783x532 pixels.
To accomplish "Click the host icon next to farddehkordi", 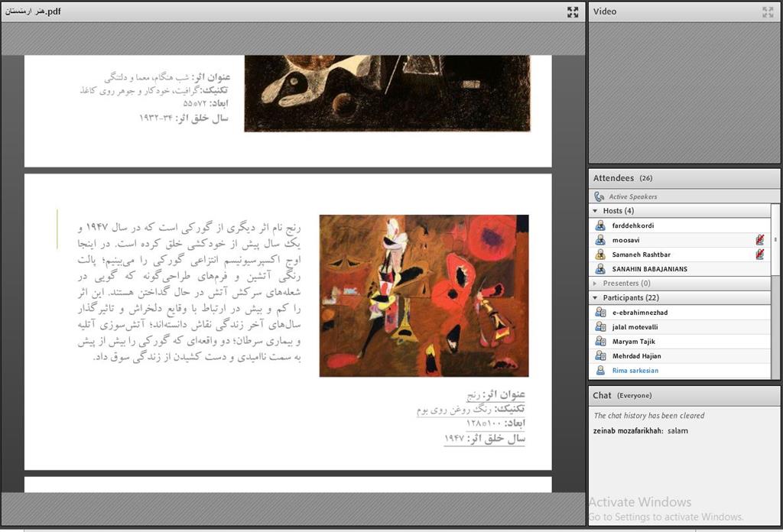I will [x=600, y=225].
